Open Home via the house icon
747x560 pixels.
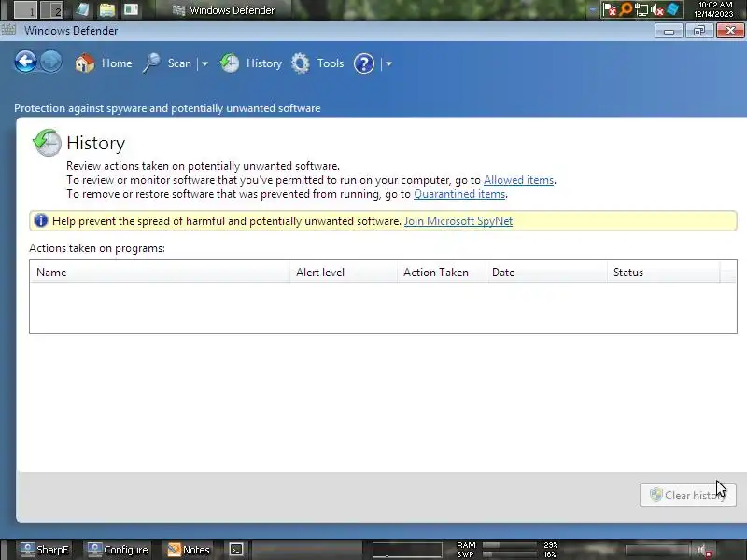[85, 63]
